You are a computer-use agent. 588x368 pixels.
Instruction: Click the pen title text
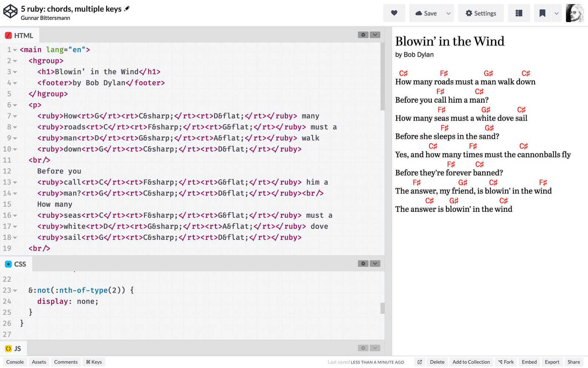(71, 9)
